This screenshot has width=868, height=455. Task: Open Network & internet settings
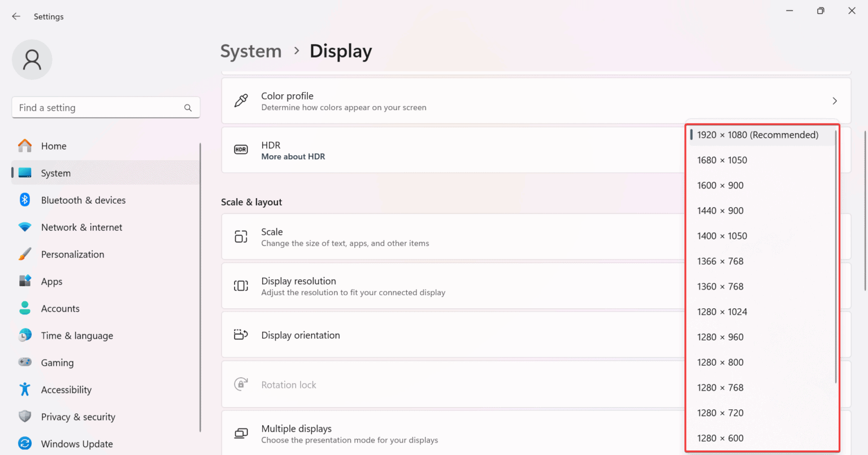(81, 228)
